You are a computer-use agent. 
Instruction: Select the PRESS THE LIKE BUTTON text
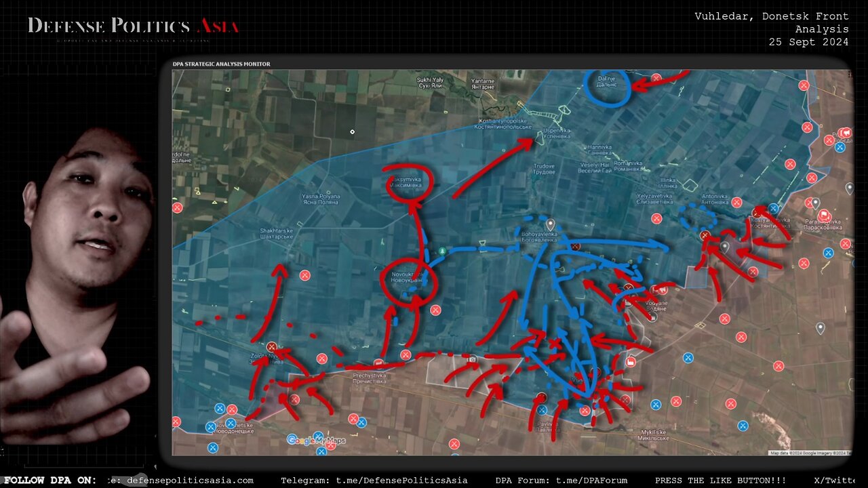tap(720, 481)
